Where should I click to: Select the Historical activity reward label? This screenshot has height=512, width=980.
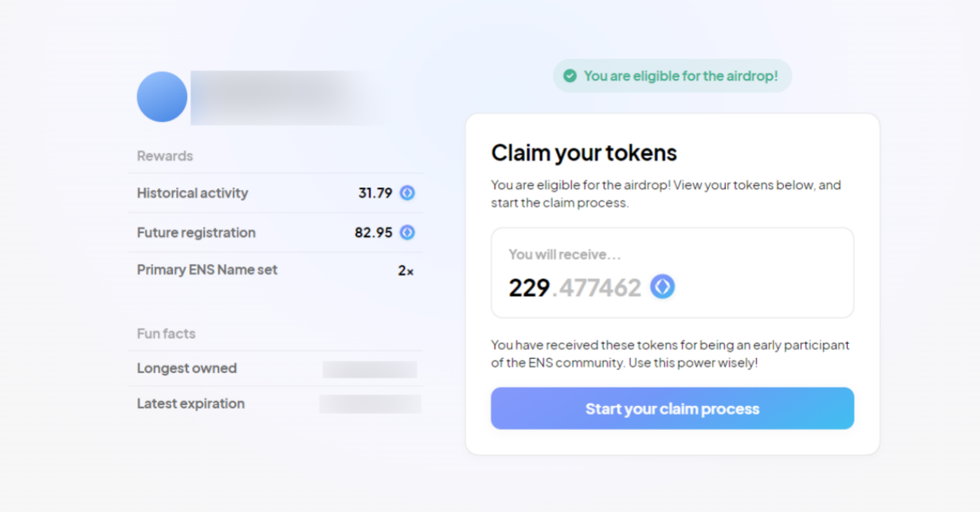(192, 193)
